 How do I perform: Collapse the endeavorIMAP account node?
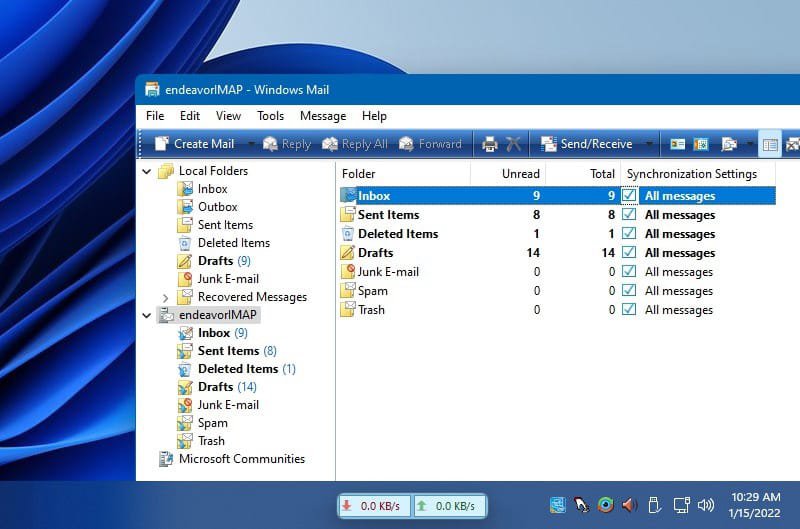point(147,316)
